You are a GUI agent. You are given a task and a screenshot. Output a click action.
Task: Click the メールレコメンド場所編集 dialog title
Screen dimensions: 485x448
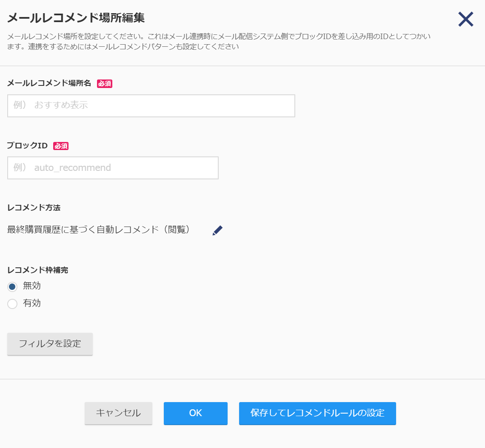click(x=76, y=17)
